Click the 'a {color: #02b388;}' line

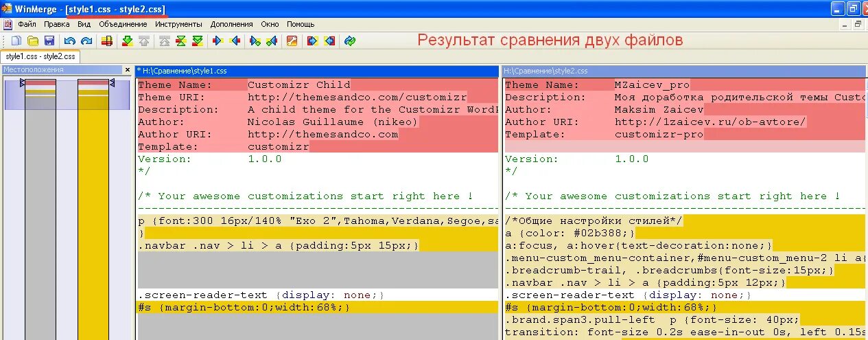[685, 233]
